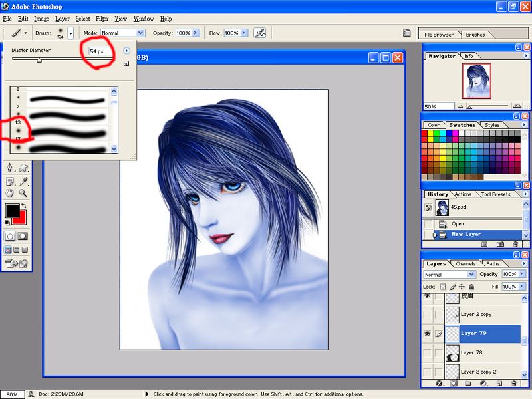Hide Layer 79 with its eye icon
532x399 pixels.
point(428,334)
